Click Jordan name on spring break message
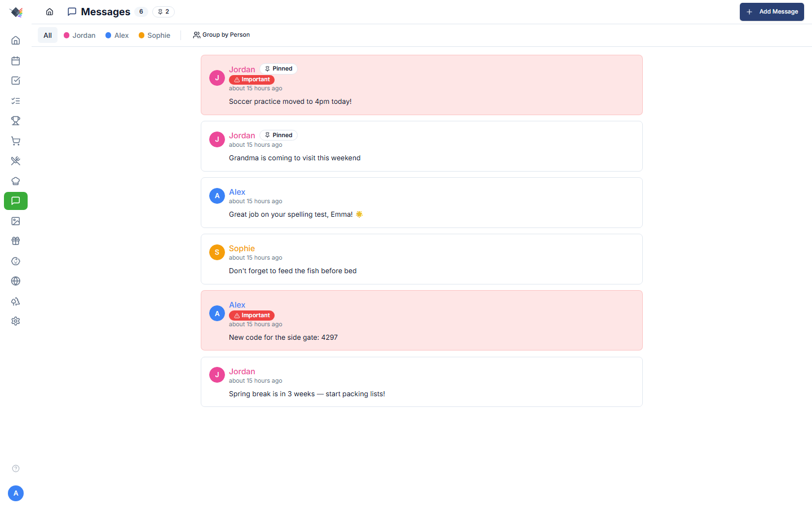Viewport: 812px width, 508px height. (x=242, y=371)
